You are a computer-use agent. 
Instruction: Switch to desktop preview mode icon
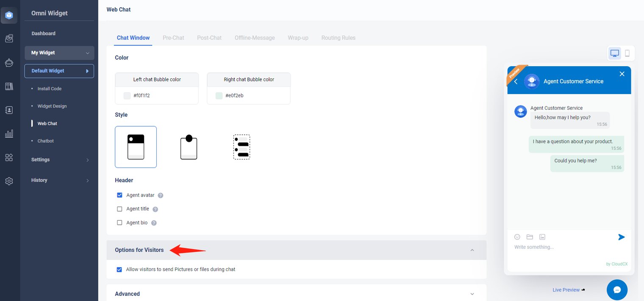pos(615,53)
